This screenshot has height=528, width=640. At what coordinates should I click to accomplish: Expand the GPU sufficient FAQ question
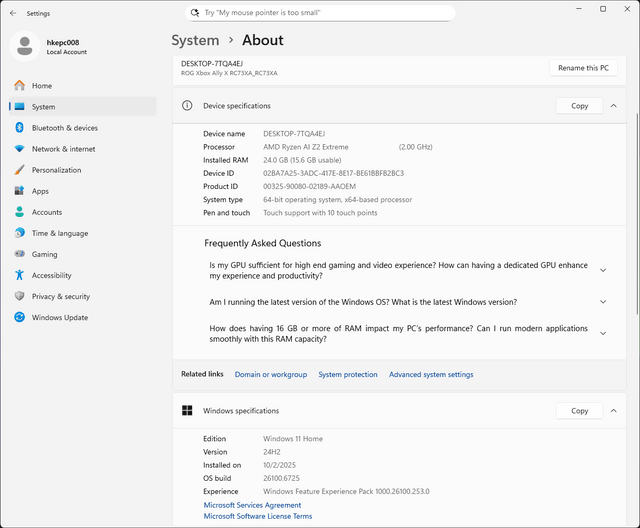point(603,270)
